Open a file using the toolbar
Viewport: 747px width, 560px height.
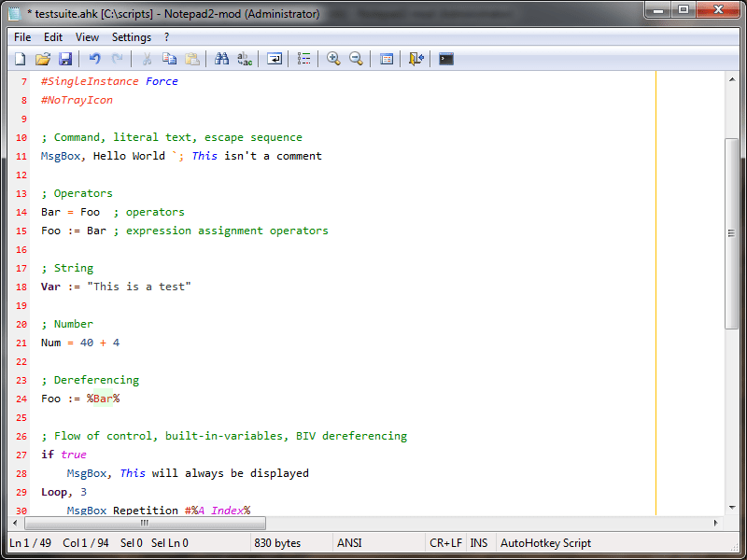click(x=42, y=58)
